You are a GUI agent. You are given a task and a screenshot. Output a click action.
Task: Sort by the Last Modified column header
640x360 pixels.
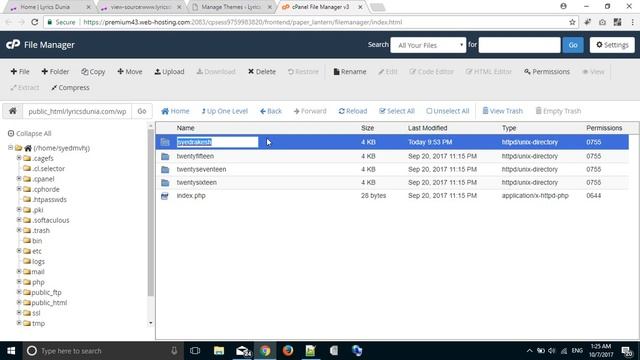427,128
